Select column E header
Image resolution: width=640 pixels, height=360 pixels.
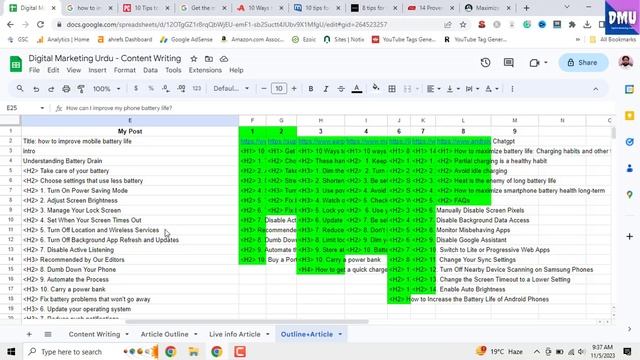130,120
